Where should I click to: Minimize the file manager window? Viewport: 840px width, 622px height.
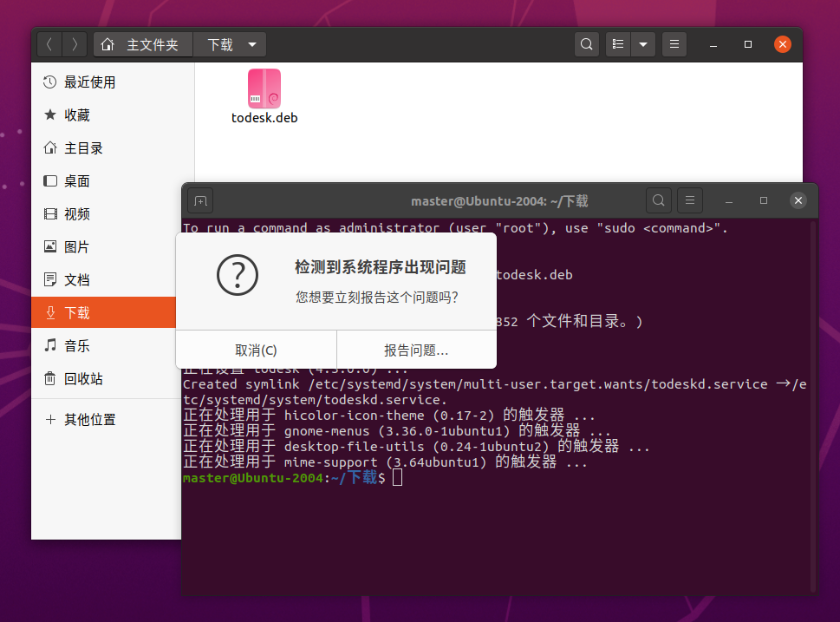pos(713,44)
